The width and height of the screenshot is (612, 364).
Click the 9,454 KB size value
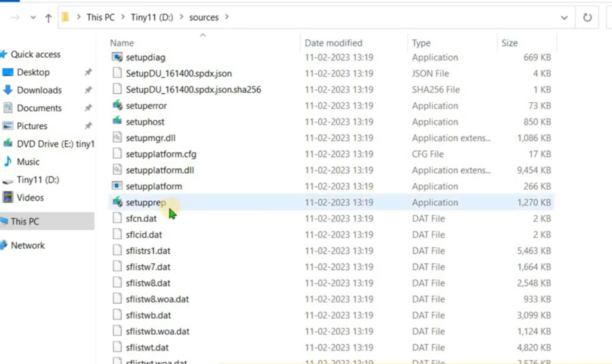534,170
